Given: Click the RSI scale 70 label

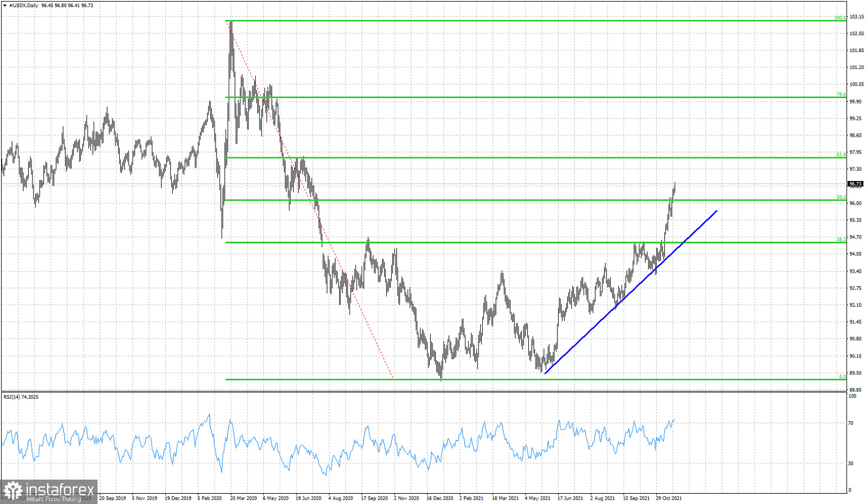Looking at the screenshot, I should pos(851,423).
